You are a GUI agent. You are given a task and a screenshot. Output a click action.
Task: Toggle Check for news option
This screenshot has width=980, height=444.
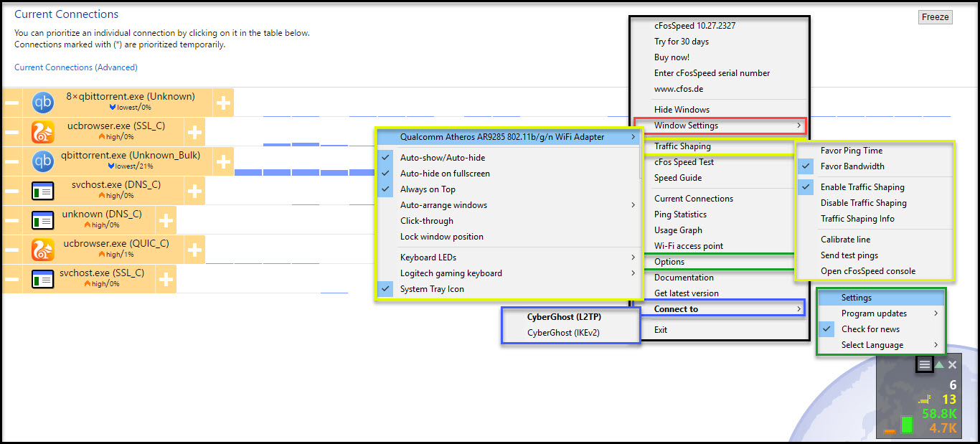(x=881, y=329)
